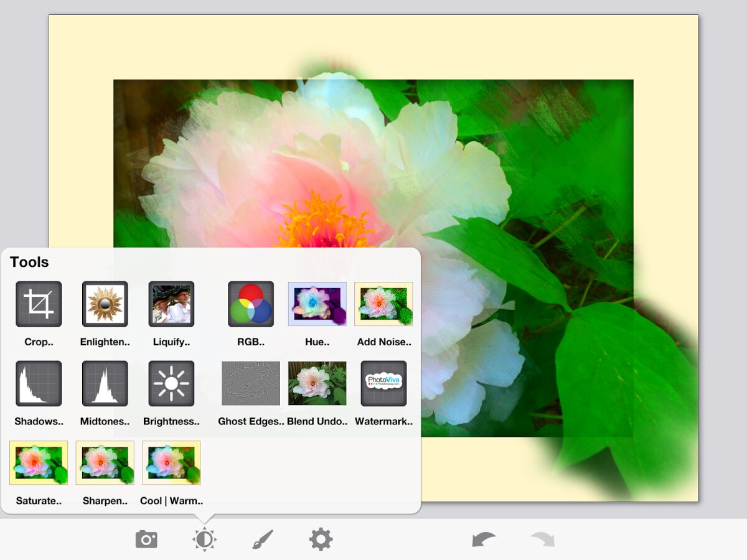Open the Liquify tool

coord(171,304)
